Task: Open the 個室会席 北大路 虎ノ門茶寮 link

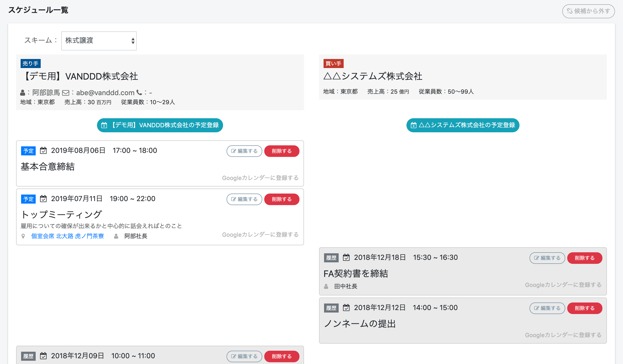Action: (68, 236)
